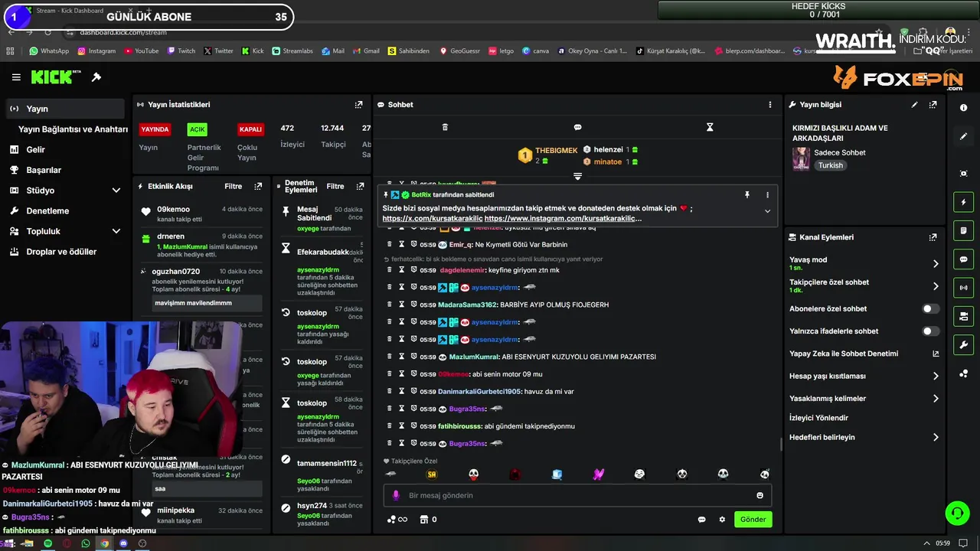
Task: Click the Bir mesaj gönderin input
Action: (577, 495)
